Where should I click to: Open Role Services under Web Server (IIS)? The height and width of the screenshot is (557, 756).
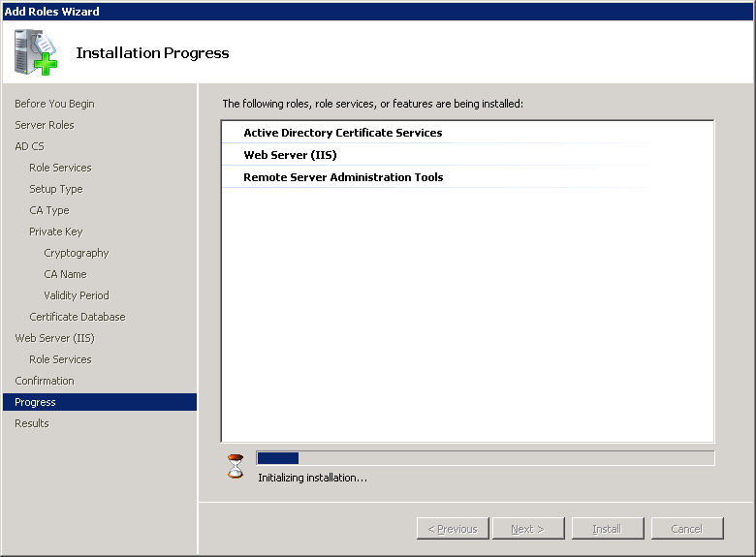60,359
